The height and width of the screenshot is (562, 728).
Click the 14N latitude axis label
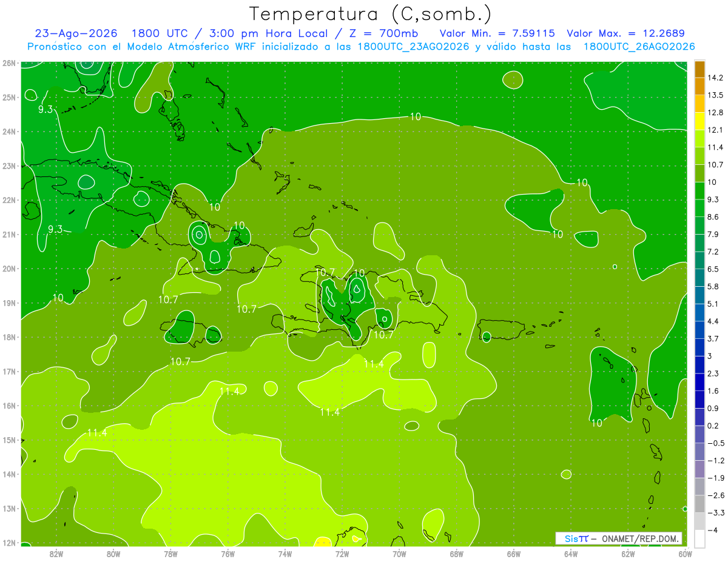pos(9,474)
